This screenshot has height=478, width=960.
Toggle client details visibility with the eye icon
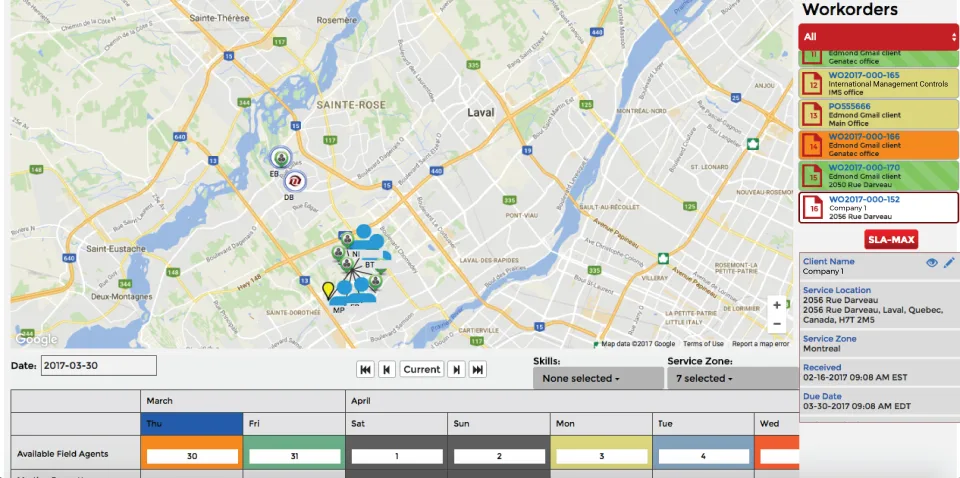(x=931, y=263)
